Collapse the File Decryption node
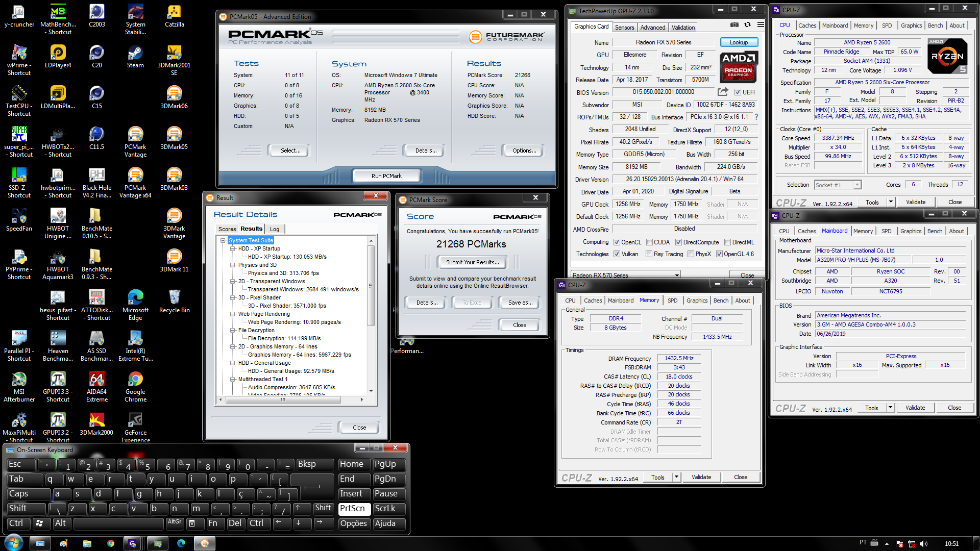This screenshot has height=551, width=980. tap(233, 330)
